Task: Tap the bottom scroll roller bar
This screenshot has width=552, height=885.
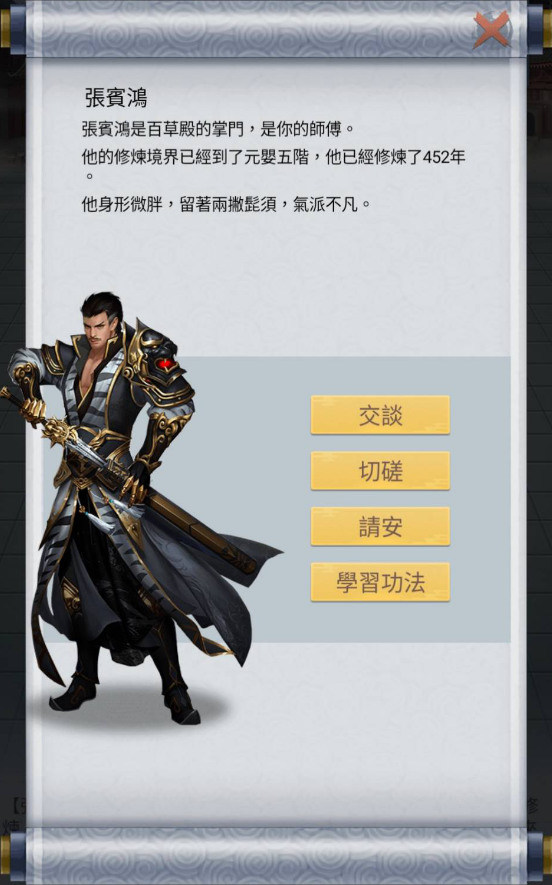Action: [x=276, y=856]
